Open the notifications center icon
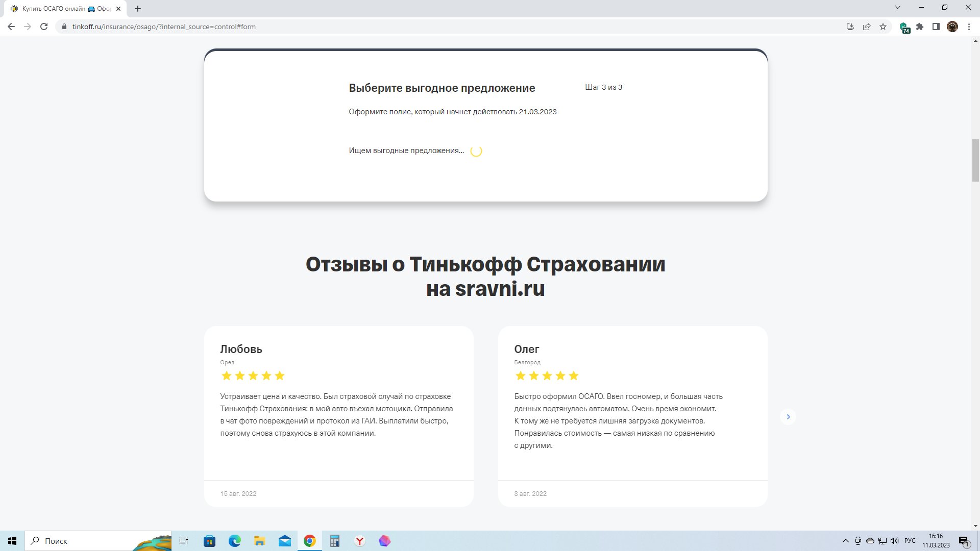980x551 pixels. click(964, 541)
